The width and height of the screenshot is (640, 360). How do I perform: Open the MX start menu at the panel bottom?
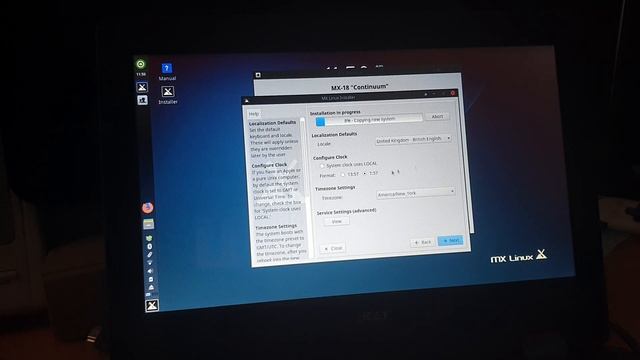point(152,305)
